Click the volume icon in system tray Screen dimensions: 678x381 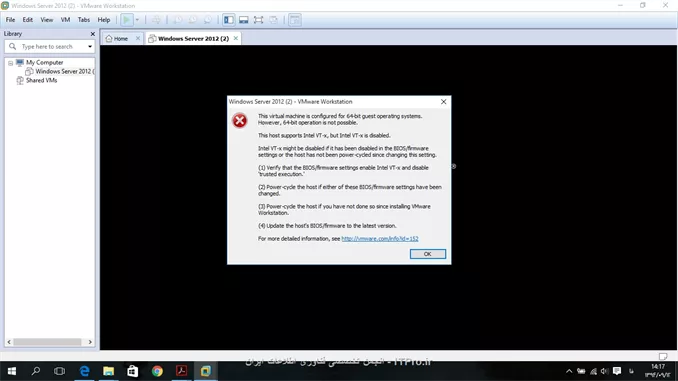604,371
